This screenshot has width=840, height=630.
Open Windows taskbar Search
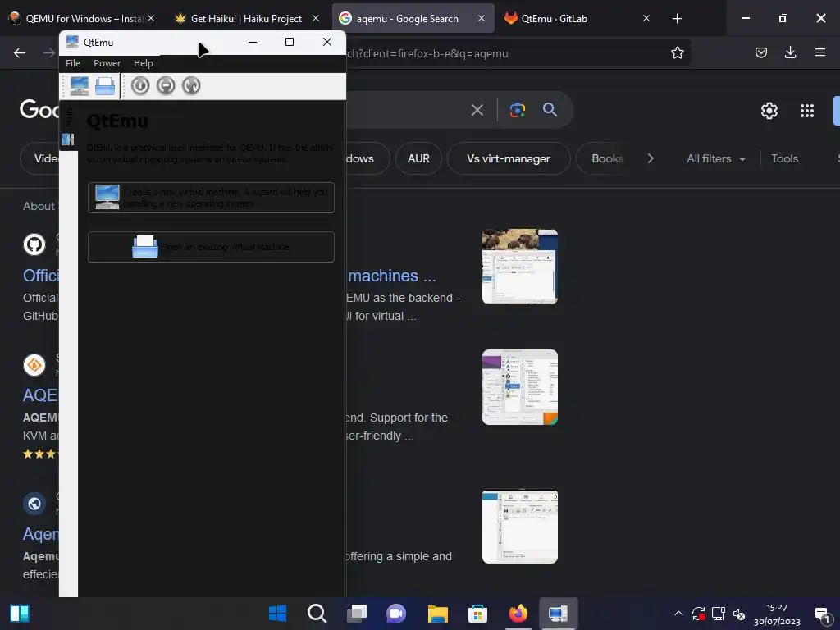point(317,614)
